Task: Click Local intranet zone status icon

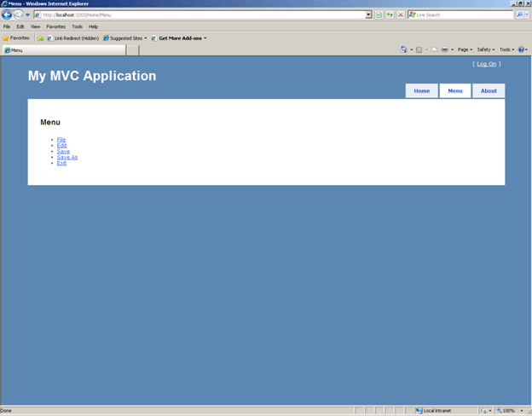Action: pyautogui.click(x=419, y=411)
